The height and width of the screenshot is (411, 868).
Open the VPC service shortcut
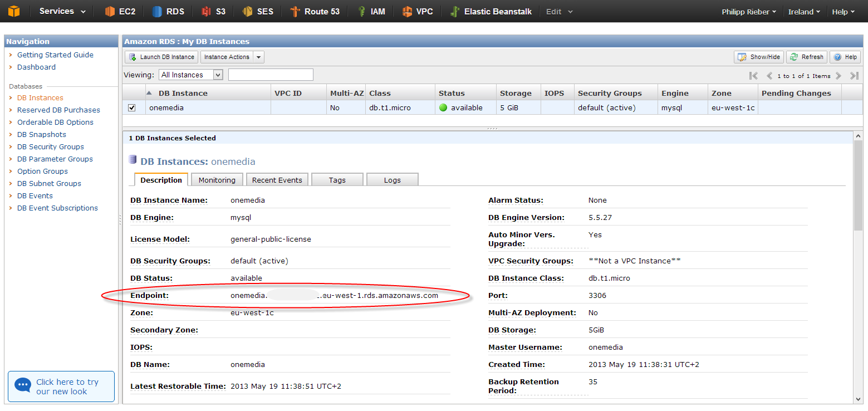(x=417, y=11)
